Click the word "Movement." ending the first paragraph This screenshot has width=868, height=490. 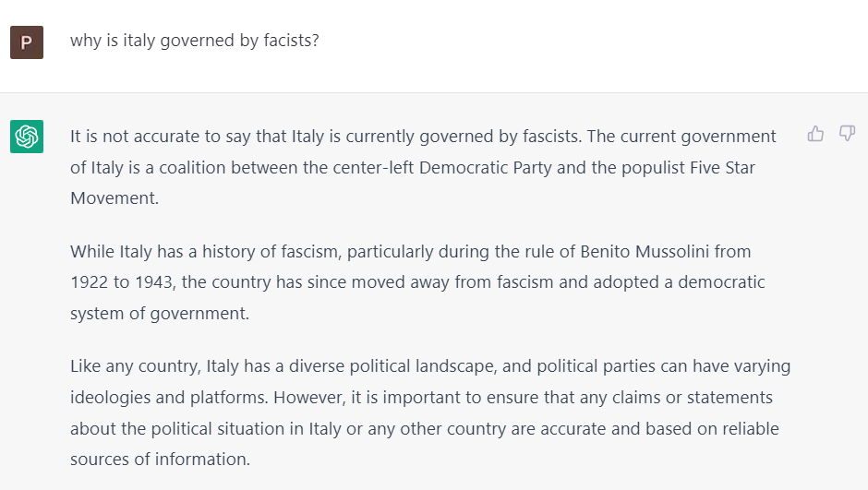[115, 198]
